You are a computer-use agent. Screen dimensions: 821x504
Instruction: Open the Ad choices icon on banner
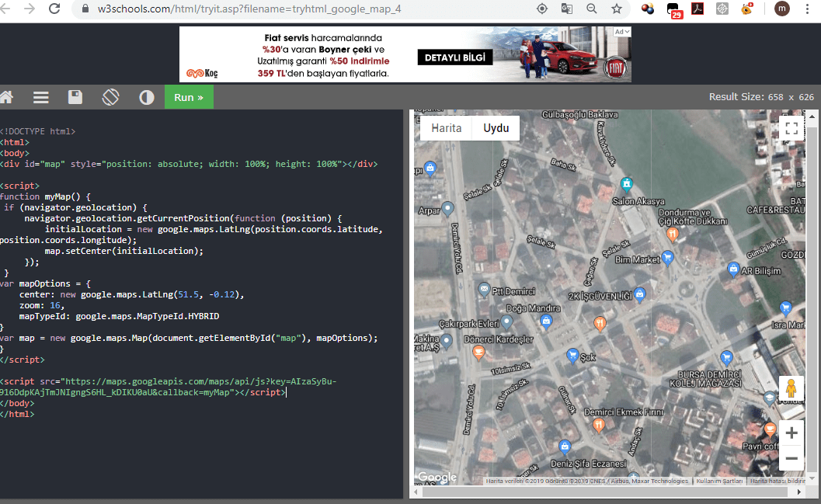622,32
